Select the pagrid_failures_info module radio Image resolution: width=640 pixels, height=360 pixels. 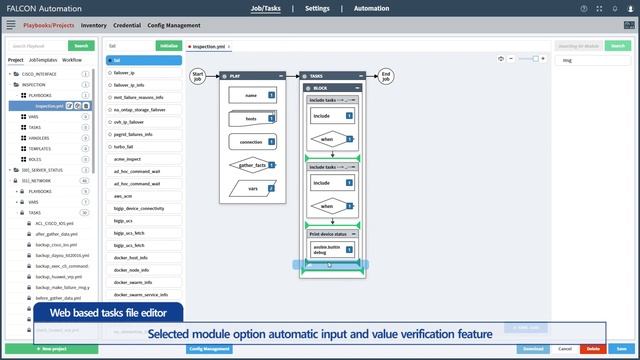[110, 134]
